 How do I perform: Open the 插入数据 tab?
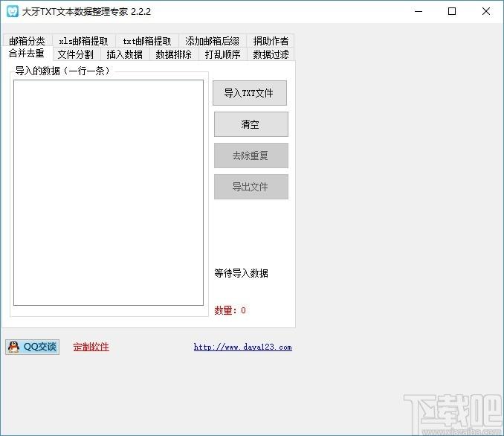coord(125,54)
